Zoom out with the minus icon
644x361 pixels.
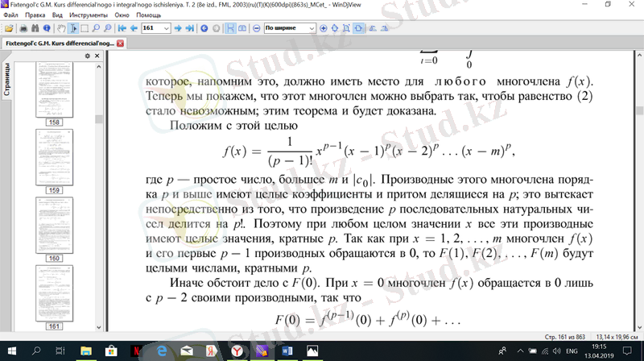[257, 28]
